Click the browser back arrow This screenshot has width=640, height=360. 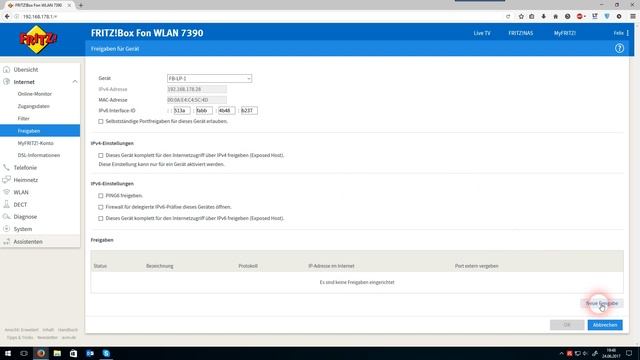coord(7,16)
